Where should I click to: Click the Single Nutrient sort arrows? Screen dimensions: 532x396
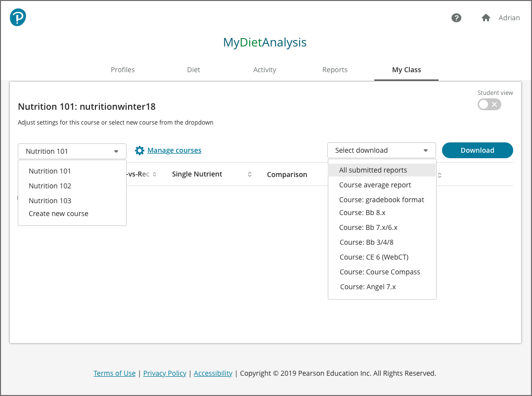click(250, 175)
